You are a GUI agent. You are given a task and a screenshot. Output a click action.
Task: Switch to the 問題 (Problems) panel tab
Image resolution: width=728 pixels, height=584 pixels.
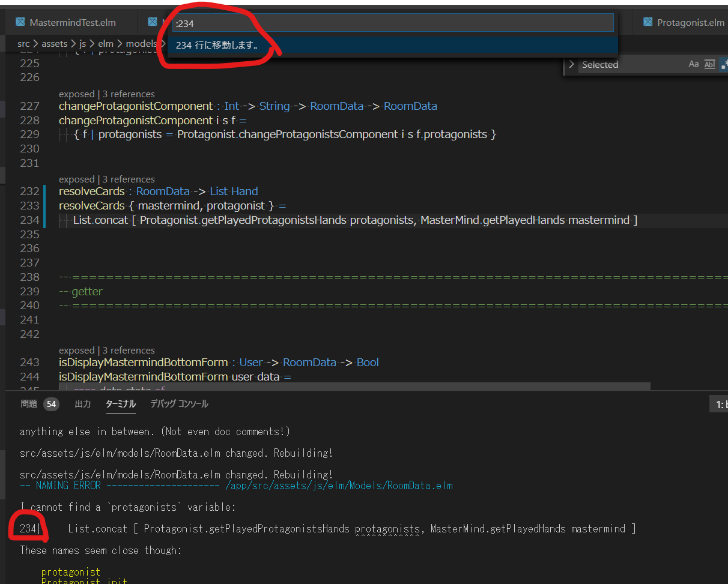29,404
